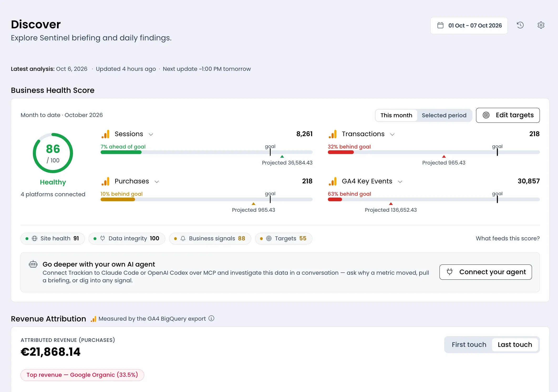Switch to This month view
Image resolution: width=558 pixels, height=392 pixels.
(396, 115)
